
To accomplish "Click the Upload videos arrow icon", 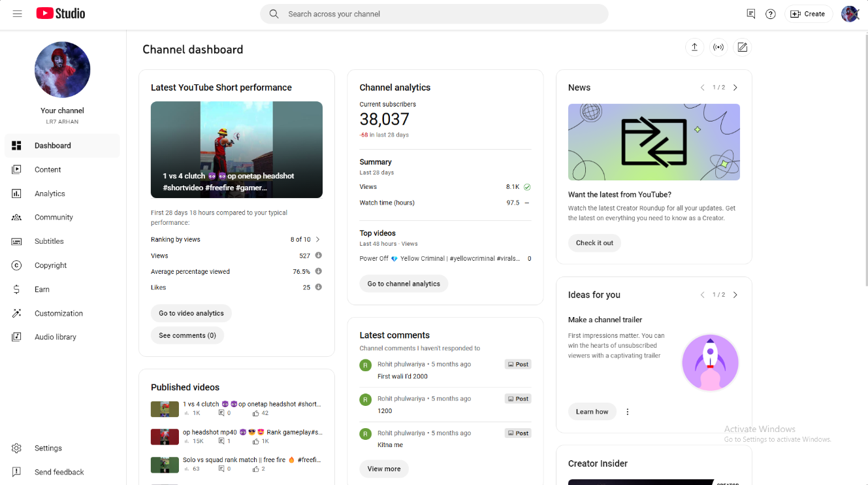I will [x=694, y=47].
